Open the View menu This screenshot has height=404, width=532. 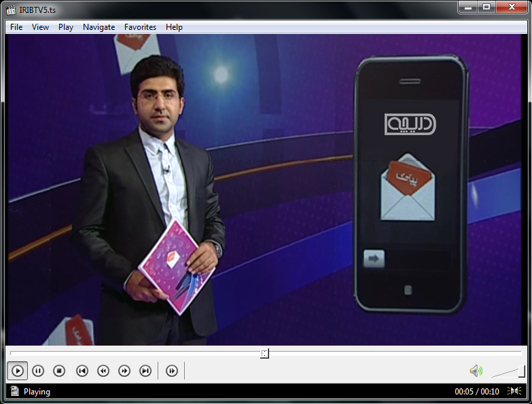tap(40, 27)
